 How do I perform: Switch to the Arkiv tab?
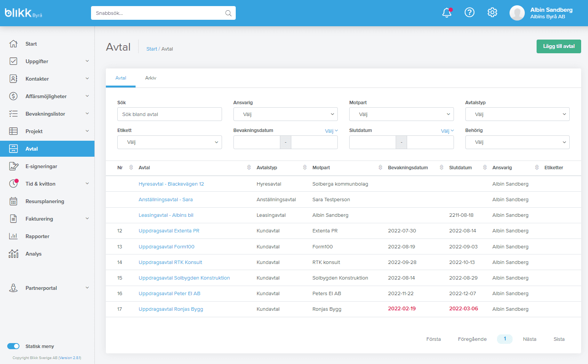pyautogui.click(x=150, y=78)
